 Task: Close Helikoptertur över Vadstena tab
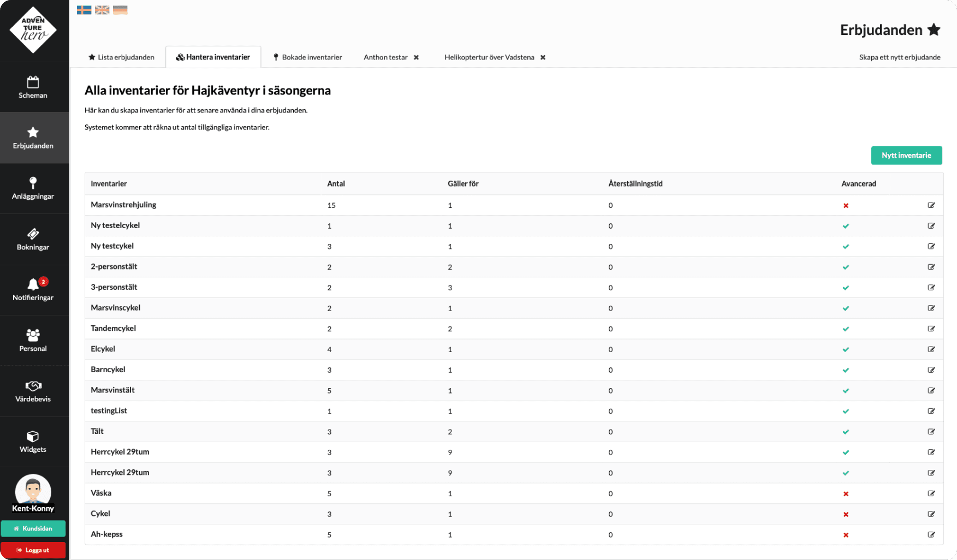point(543,57)
